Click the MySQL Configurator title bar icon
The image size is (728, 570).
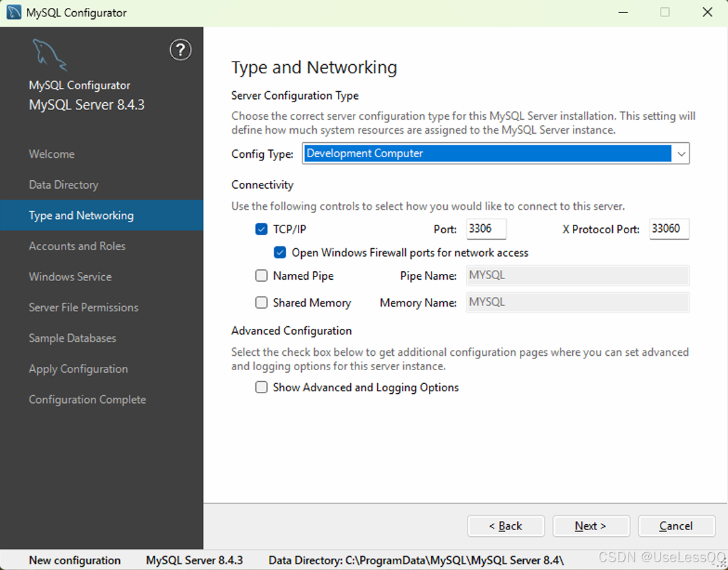[14, 12]
